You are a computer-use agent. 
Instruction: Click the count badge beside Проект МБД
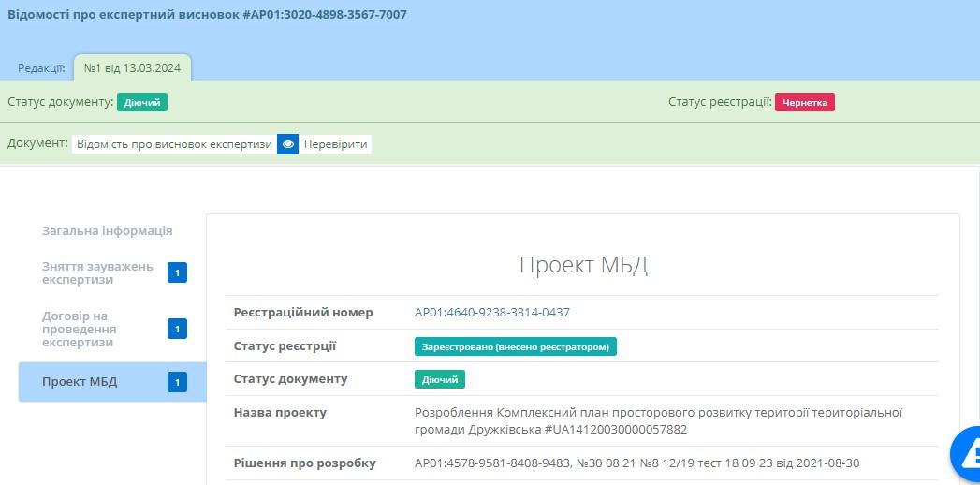pyautogui.click(x=178, y=382)
